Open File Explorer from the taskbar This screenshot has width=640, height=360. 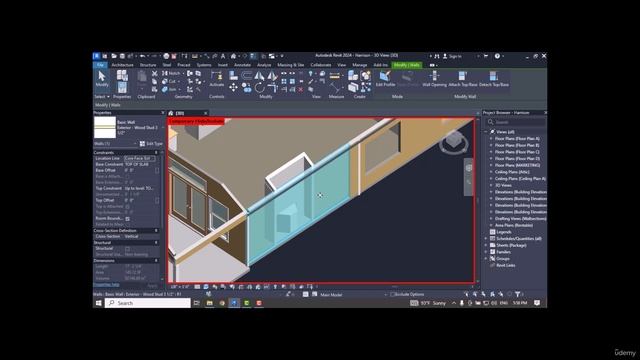coord(209,303)
